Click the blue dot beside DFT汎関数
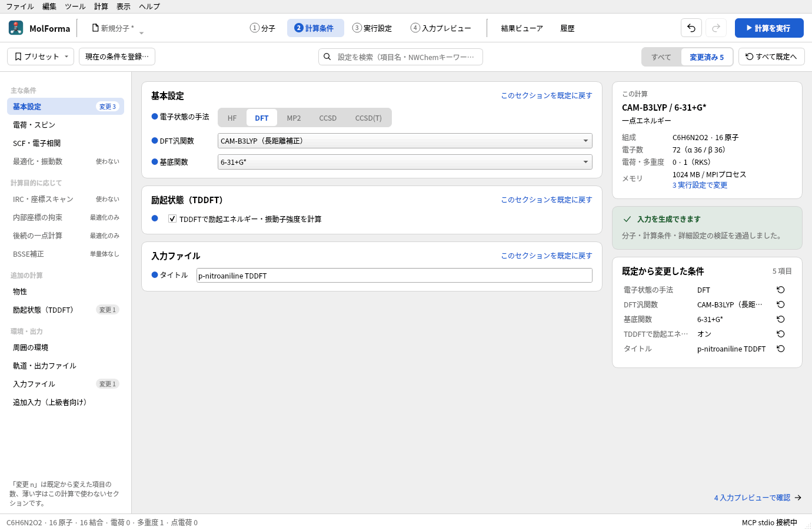This screenshot has height=530, width=812. [x=155, y=141]
